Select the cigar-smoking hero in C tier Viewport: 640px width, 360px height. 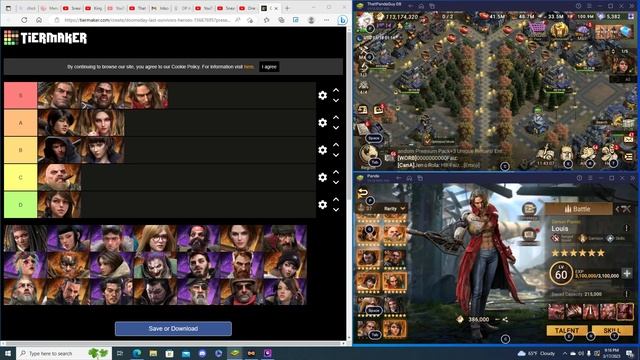(x=59, y=177)
